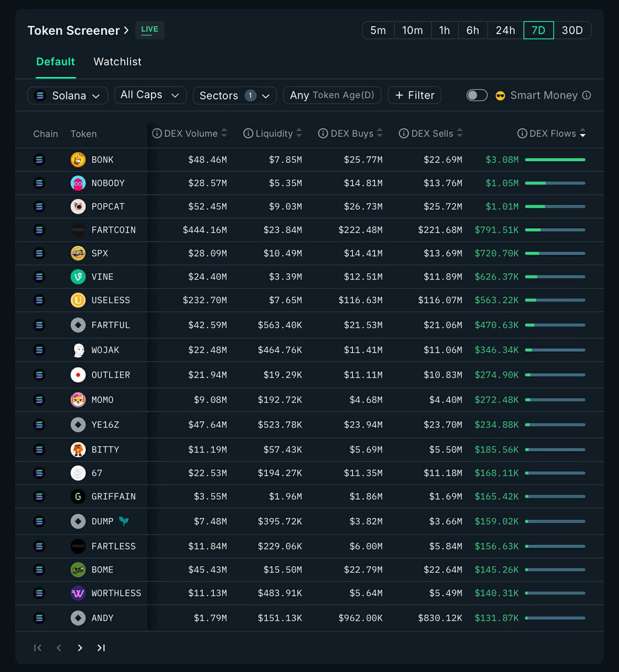Open the Solana chain dropdown
This screenshot has width=619, height=672.
point(68,95)
